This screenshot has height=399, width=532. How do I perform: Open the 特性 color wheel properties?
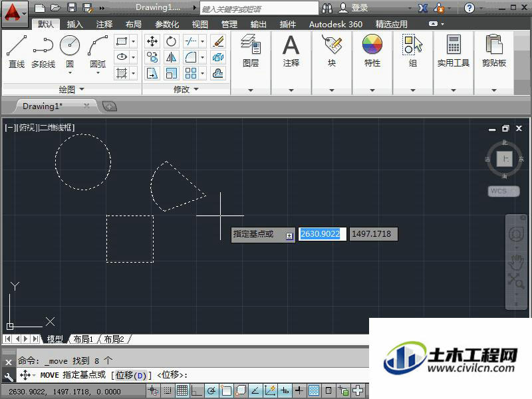(x=372, y=51)
